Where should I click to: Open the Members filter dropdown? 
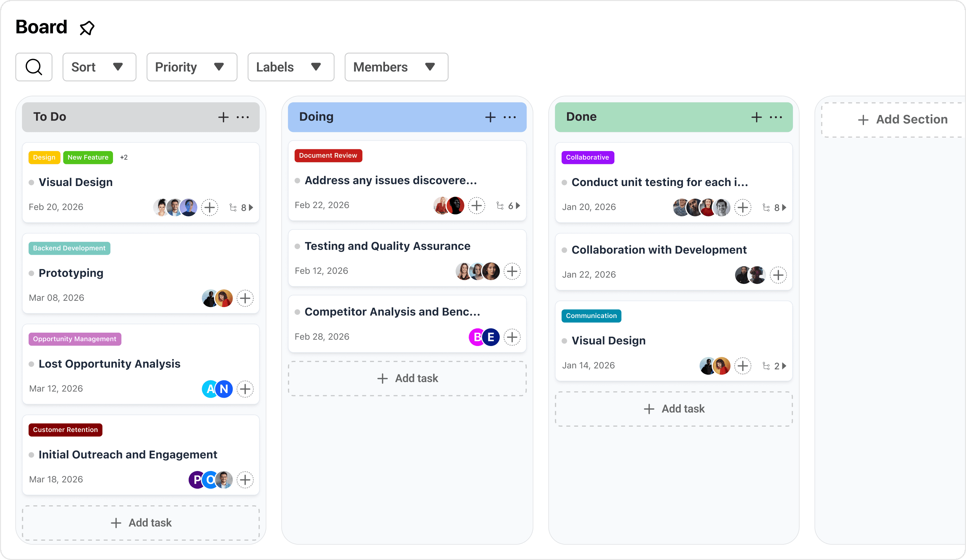pos(396,67)
